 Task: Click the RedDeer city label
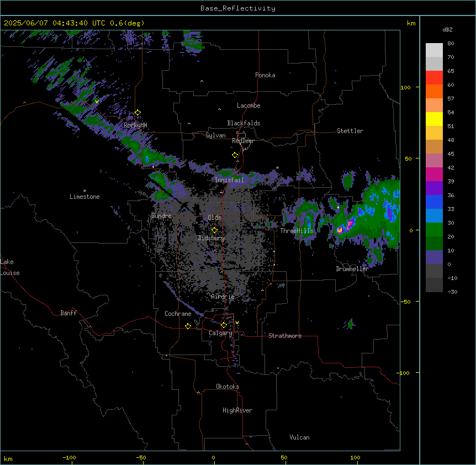(243, 141)
